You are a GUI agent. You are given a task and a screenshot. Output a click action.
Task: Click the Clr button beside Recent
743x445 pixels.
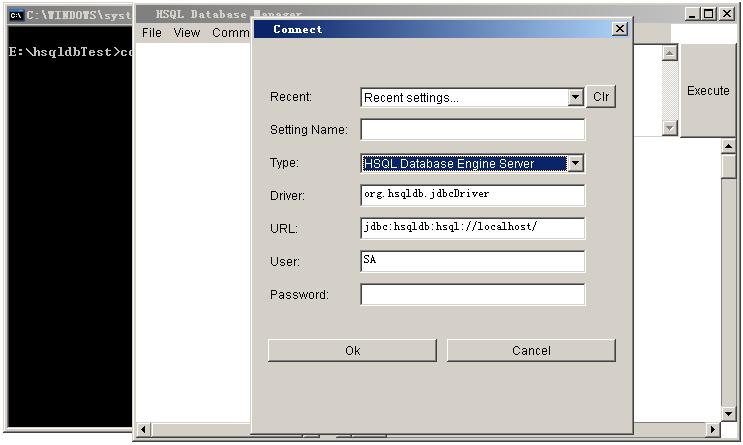click(x=601, y=97)
